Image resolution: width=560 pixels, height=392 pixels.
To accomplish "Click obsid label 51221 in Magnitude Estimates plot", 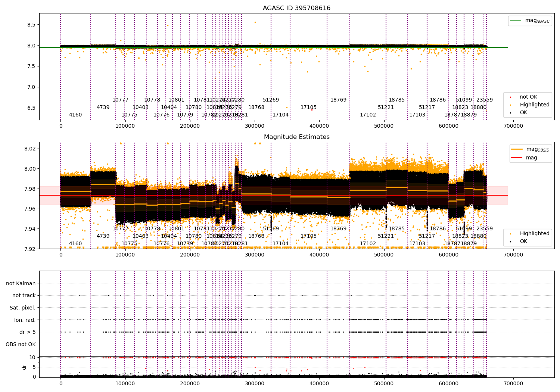I will point(386,236).
